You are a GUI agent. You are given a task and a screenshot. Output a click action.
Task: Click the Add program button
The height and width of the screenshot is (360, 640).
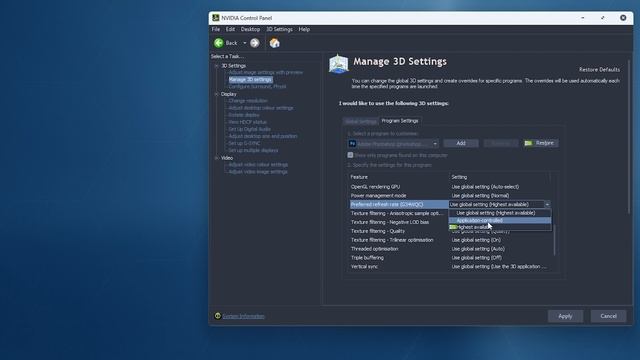click(x=461, y=143)
